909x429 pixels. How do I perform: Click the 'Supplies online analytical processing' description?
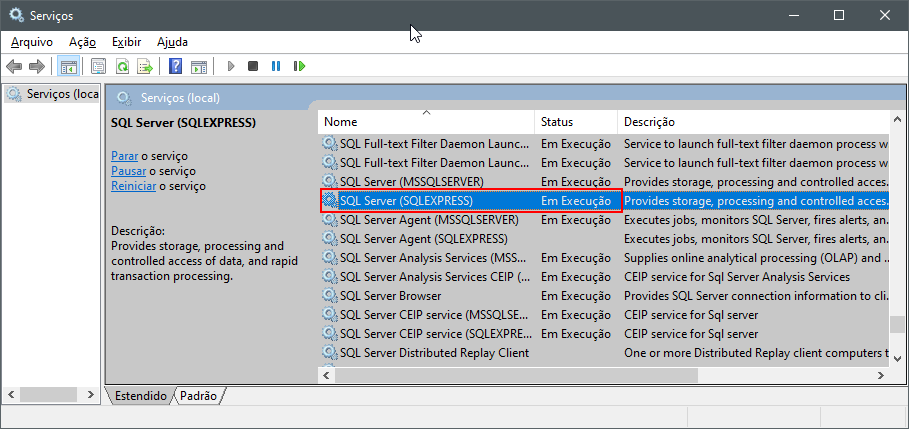[756, 257]
